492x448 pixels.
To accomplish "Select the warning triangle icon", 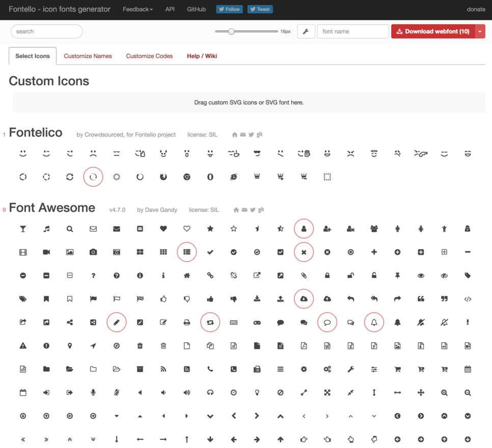I will (x=23, y=346).
